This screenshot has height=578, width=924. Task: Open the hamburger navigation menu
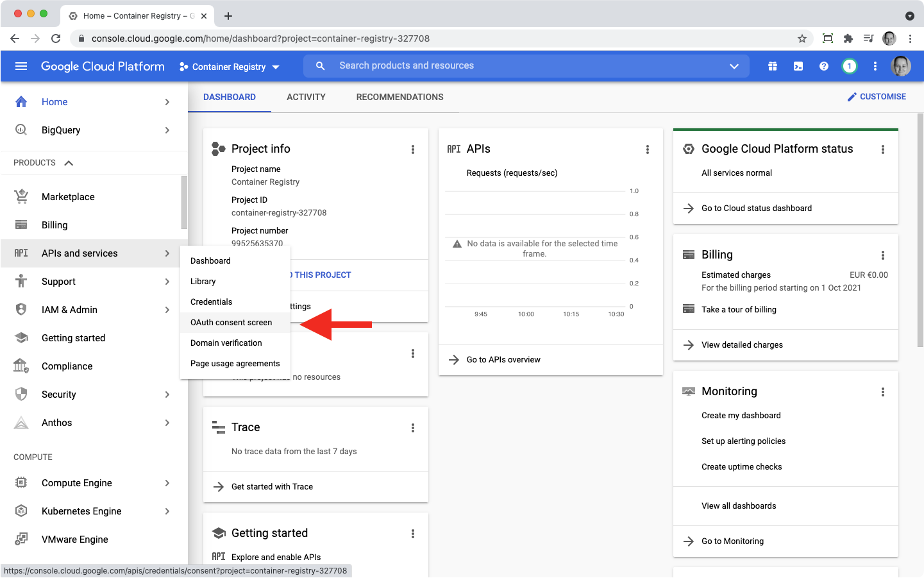click(21, 66)
